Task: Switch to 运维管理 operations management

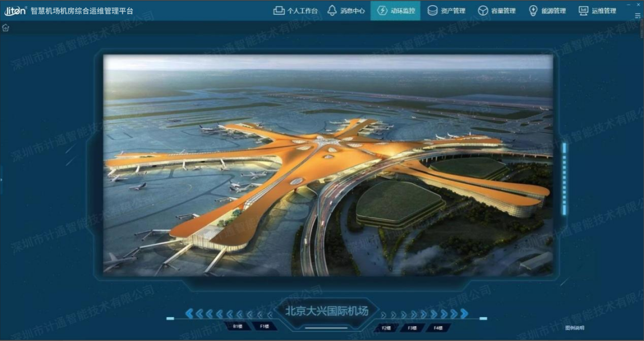Action: pos(597,11)
